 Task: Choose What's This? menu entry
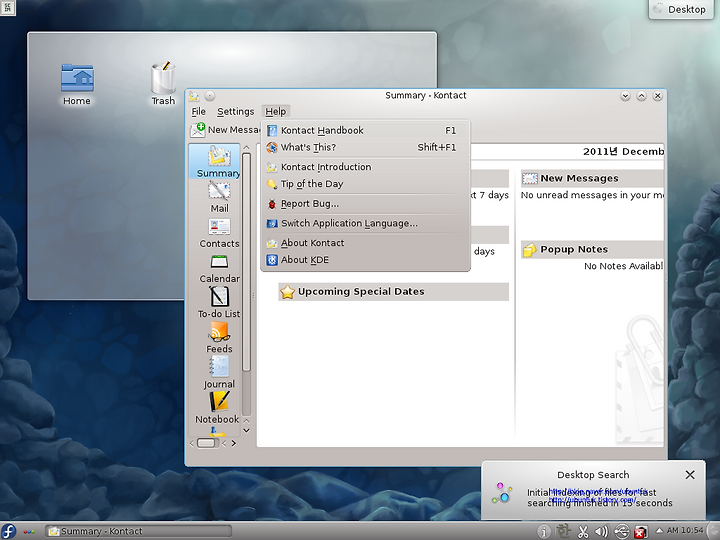[x=365, y=147]
